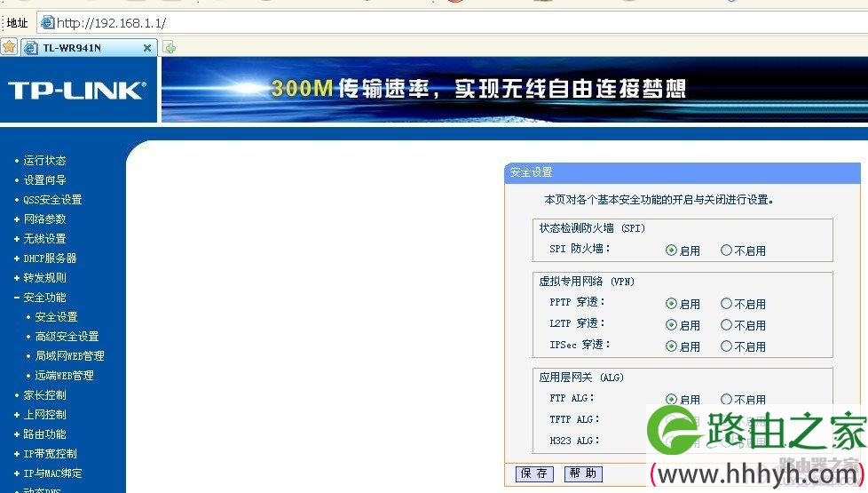Screen dimensions: 868x493
Task: Expand the 无线设置 menu
Action: (45, 239)
